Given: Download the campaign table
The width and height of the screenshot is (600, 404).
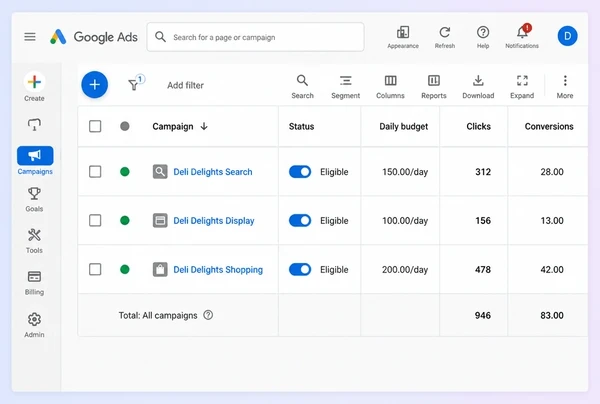Looking at the screenshot, I should coord(478,87).
